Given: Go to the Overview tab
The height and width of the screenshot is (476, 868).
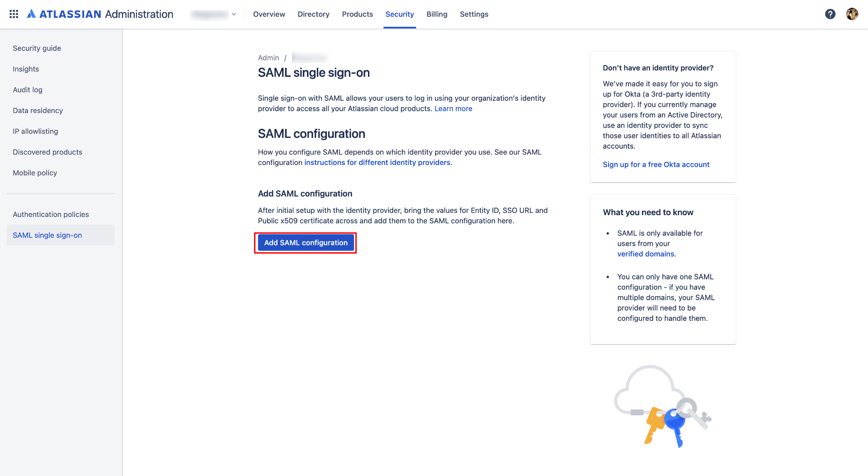Looking at the screenshot, I should [269, 14].
